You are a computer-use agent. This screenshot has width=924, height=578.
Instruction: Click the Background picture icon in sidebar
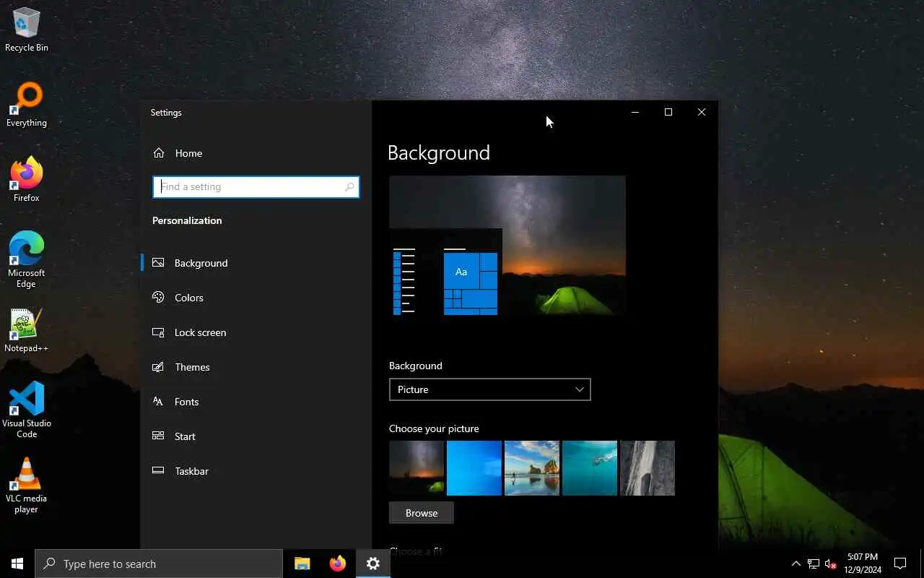tap(158, 263)
